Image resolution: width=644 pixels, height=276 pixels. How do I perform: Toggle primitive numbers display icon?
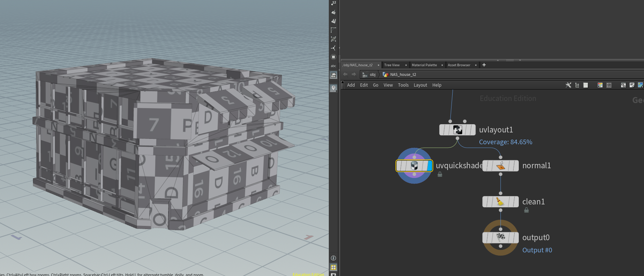click(333, 21)
